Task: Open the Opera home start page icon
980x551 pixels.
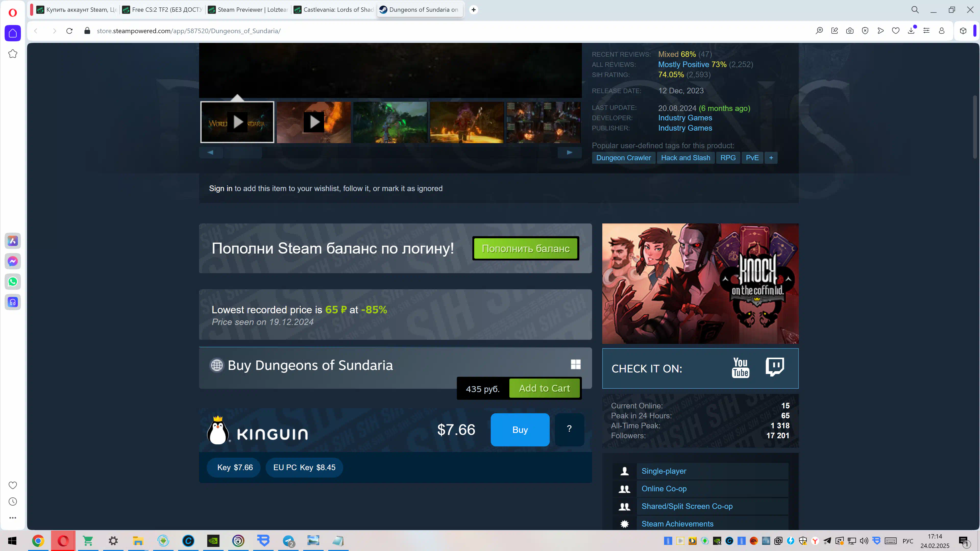Action: (x=13, y=33)
